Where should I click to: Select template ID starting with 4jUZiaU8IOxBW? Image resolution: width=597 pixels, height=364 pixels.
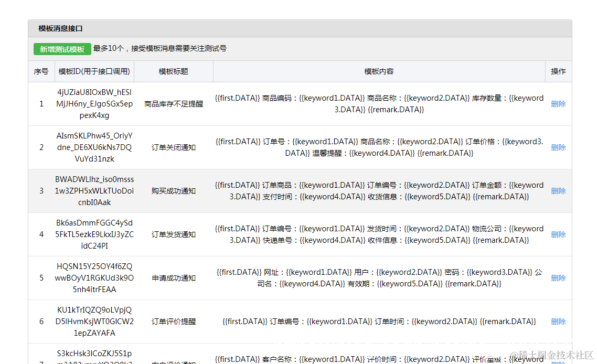(x=94, y=104)
